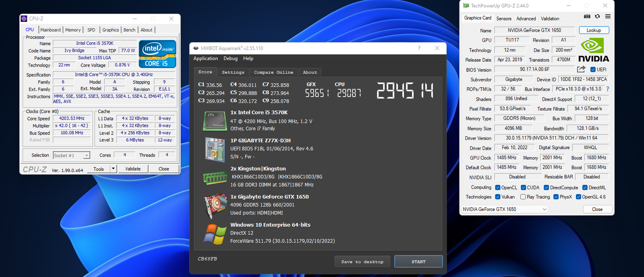Switch to the Mainboard tab in CPU-Z

point(50,30)
